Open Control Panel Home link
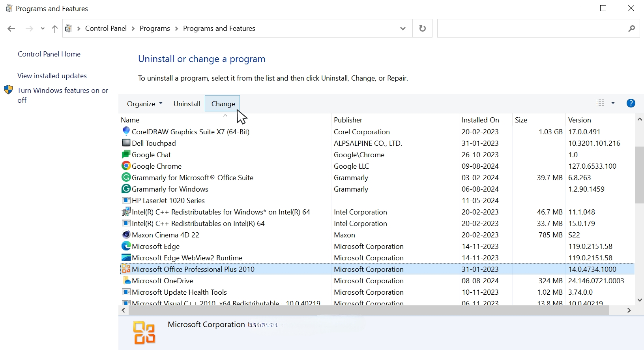 coord(49,54)
